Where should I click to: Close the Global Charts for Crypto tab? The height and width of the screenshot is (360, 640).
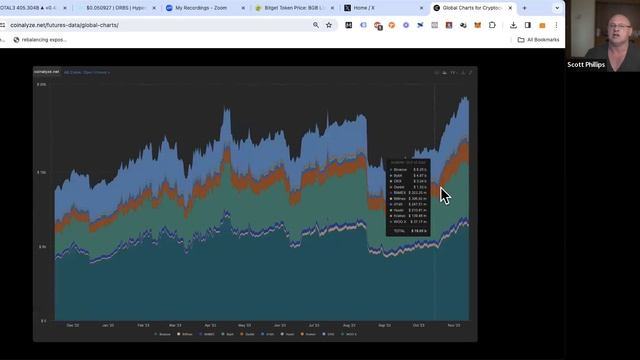[510, 8]
